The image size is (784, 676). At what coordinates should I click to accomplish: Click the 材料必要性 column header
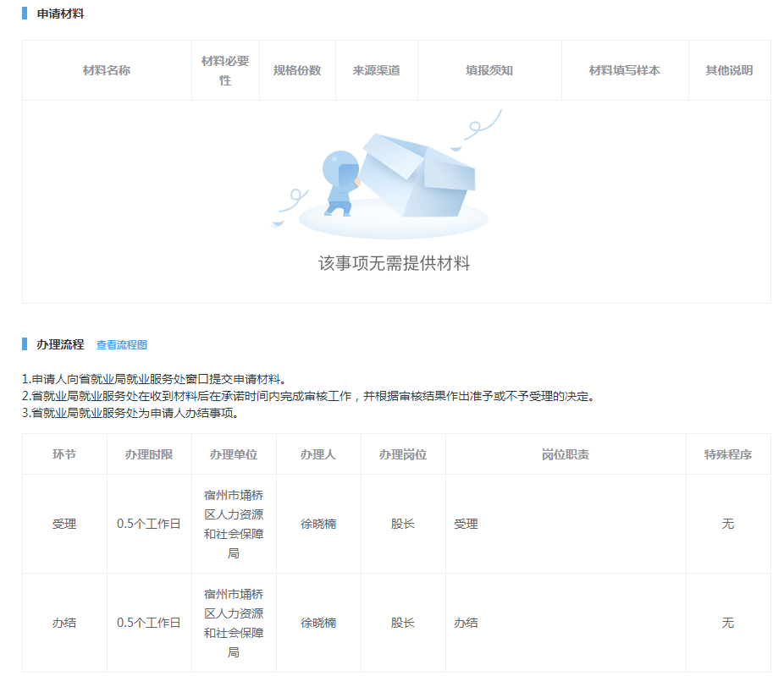click(x=225, y=70)
